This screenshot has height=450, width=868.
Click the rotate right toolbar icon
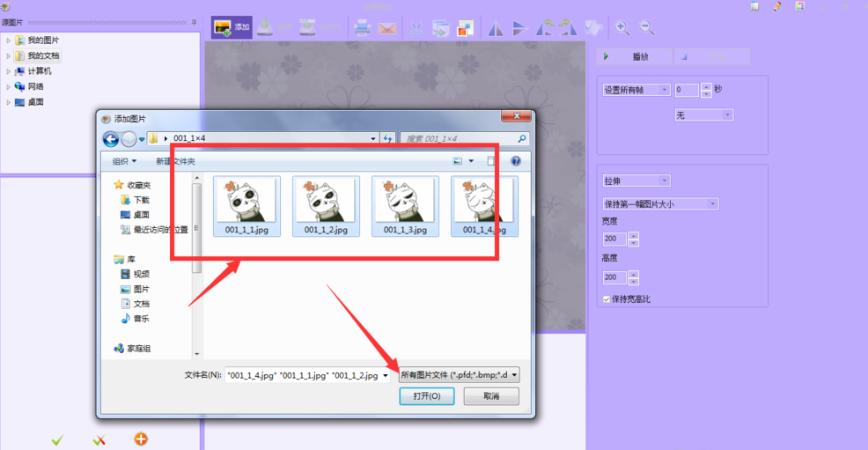pos(568,27)
